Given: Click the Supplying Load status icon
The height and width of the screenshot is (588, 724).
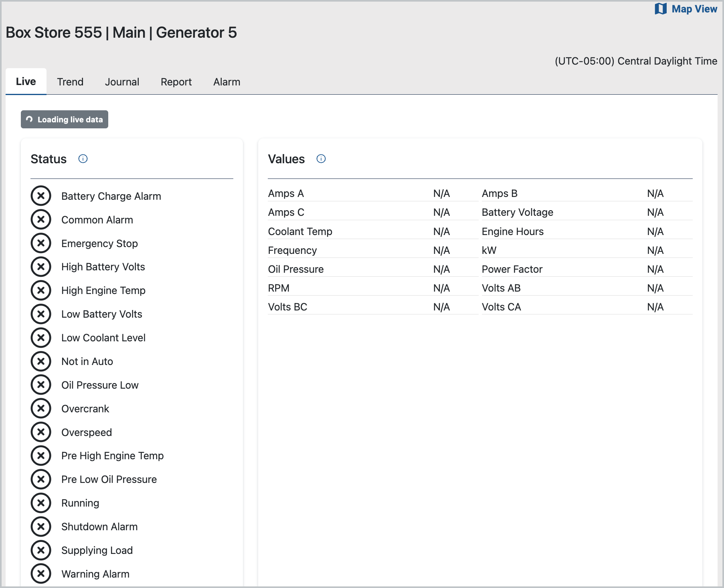Looking at the screenshot, I should pyautogui.click(x=41, y=550).
